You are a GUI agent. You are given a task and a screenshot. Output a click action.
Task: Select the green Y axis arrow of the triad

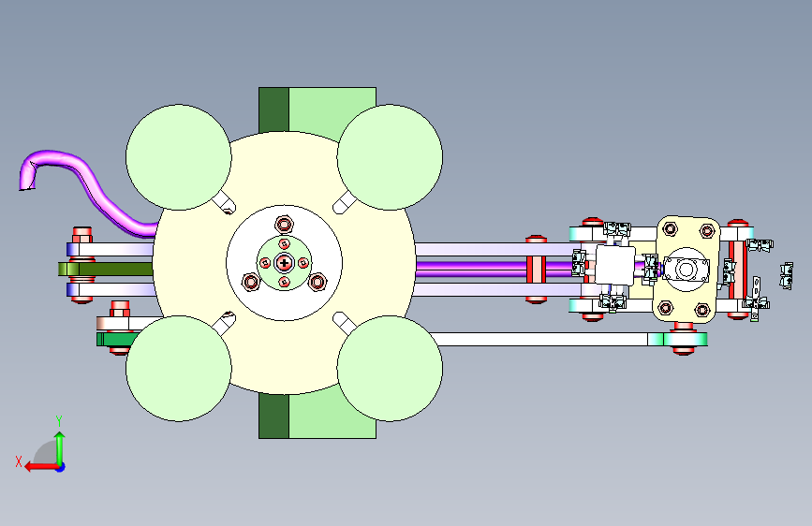pyautogui.click(x=60, y=447)
